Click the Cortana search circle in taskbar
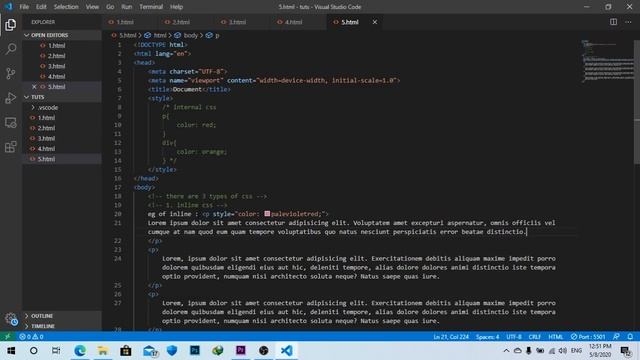The image size is (640, 360). pos(33,351)
